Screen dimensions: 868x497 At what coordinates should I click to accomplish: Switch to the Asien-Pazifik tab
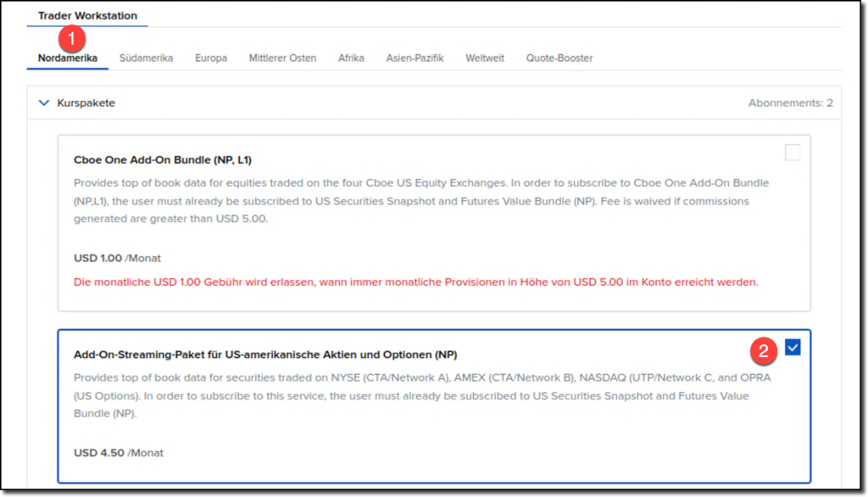(415, 59)
